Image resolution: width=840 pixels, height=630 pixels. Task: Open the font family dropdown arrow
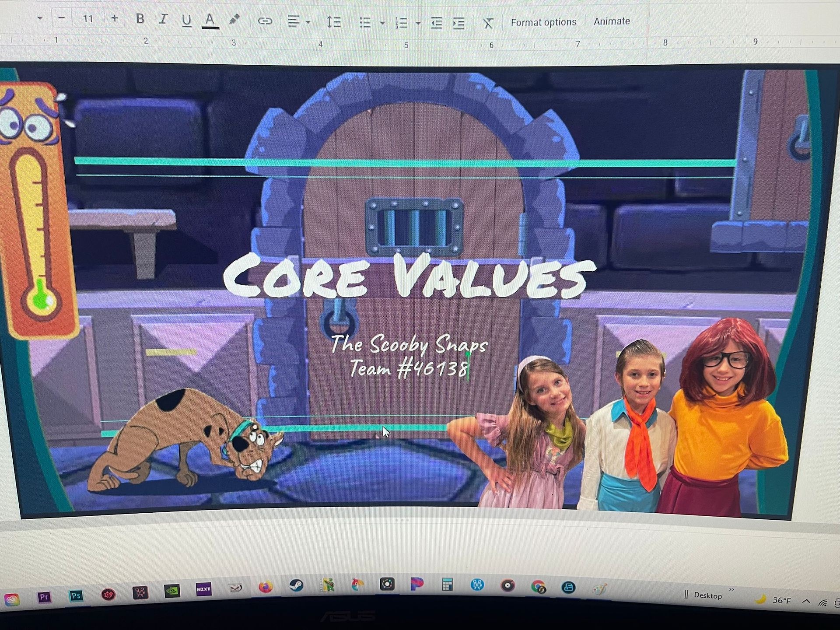click(40, 18)
